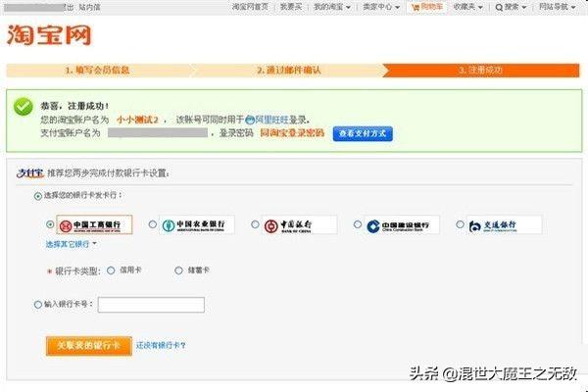Click the 关联我的银行卡 button
The width and height of the screenshot is (588, 392).
click(x=89, y=346)
